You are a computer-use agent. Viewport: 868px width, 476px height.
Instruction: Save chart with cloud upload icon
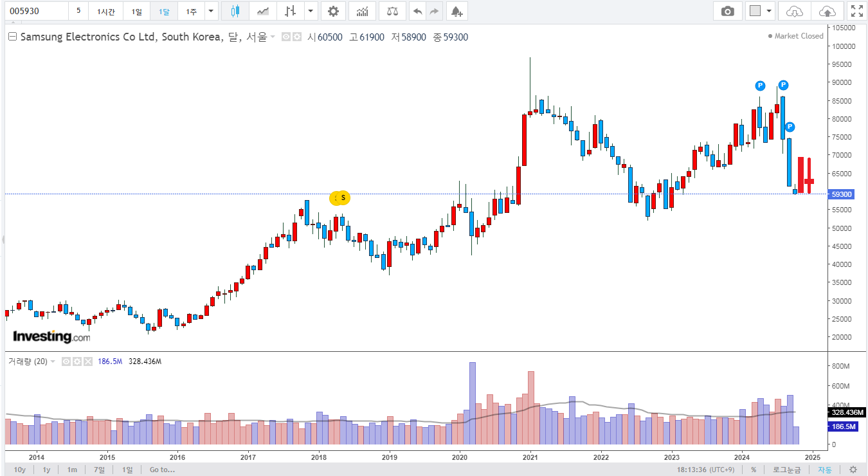[x=827, y=11]
